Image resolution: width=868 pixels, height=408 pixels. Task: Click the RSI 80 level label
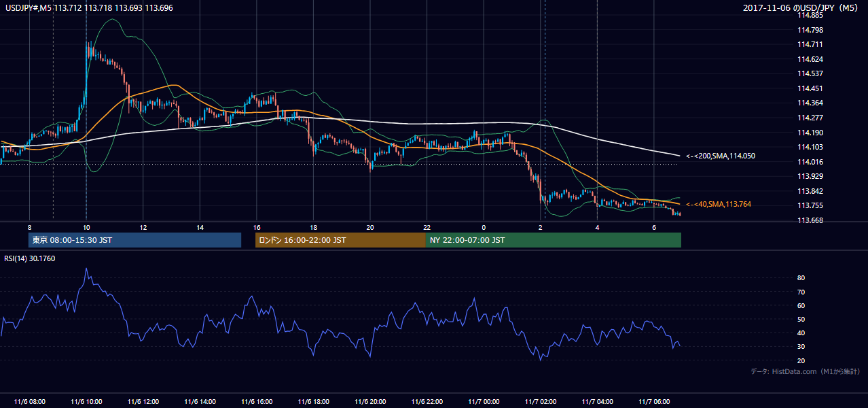801,278
